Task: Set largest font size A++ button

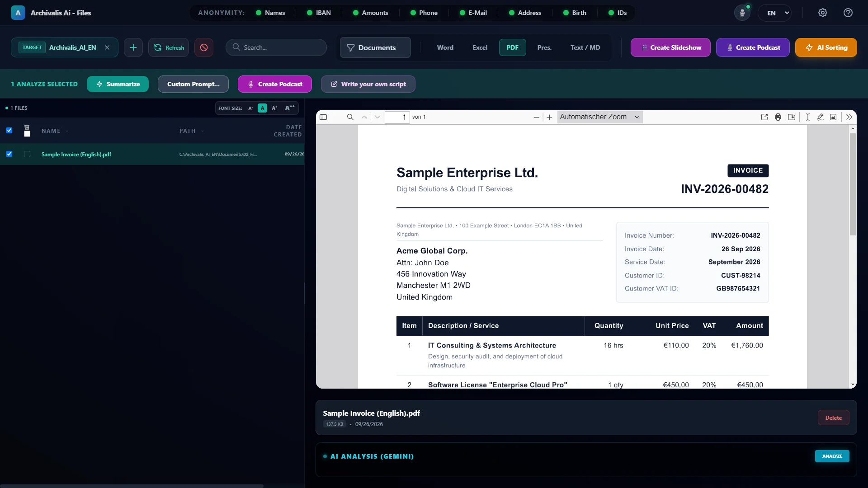Action: (x=289, y=108)
